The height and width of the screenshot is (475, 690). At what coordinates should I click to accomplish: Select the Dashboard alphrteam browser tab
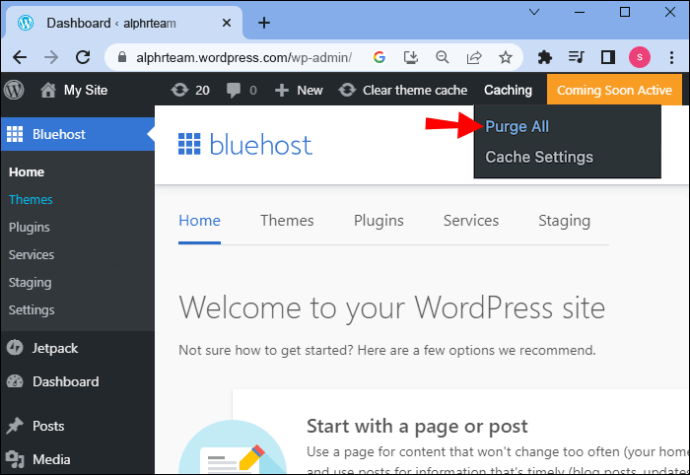click(x=123, y=23)
